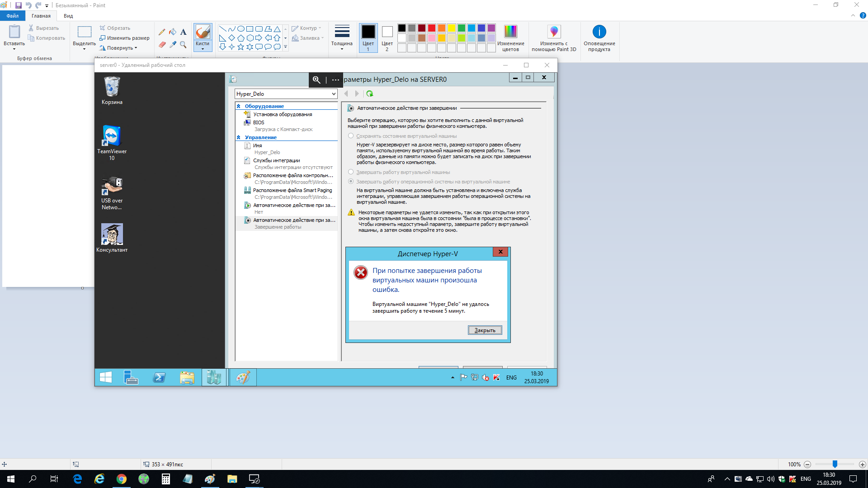Viewport: 868px width, 488px height.
Task: Select BIOS in the settings tree
Action: (x=259, y=122)
